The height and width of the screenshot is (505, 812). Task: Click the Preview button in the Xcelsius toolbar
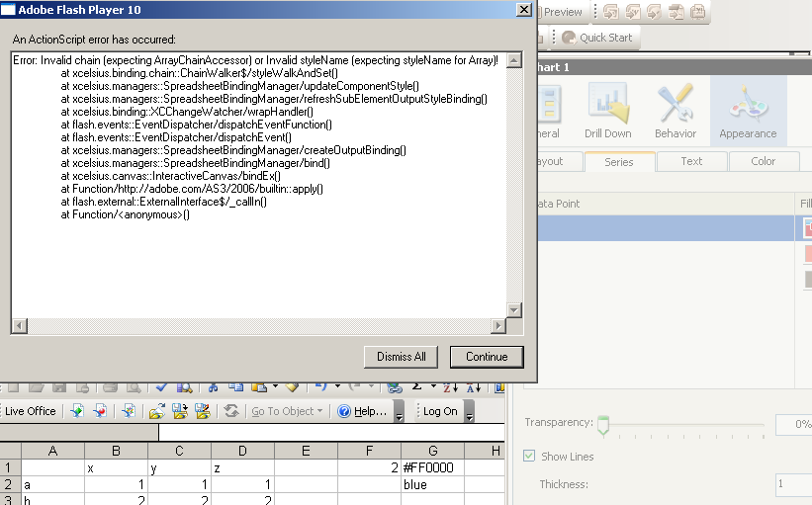click(561, 12)
